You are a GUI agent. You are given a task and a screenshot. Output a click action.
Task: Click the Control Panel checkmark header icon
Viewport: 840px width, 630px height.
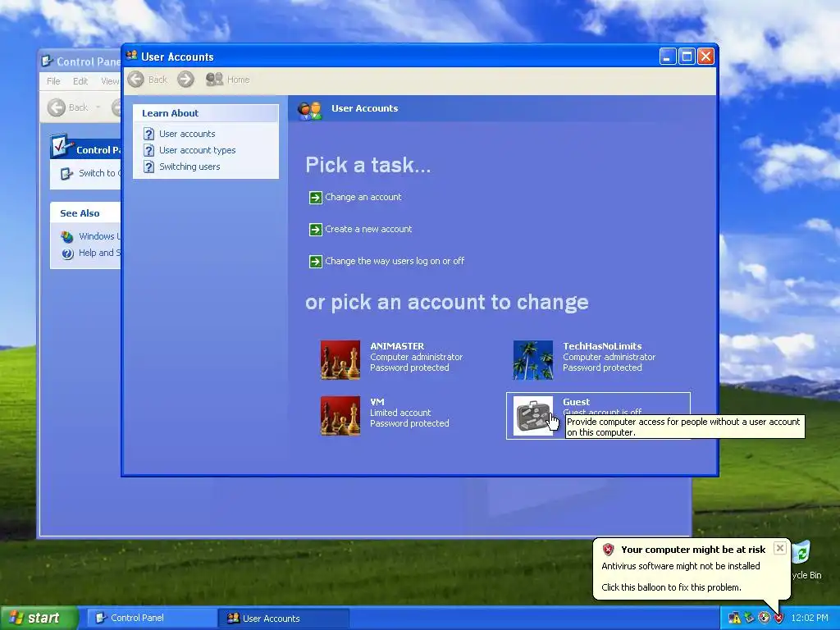tap(62, 146)
